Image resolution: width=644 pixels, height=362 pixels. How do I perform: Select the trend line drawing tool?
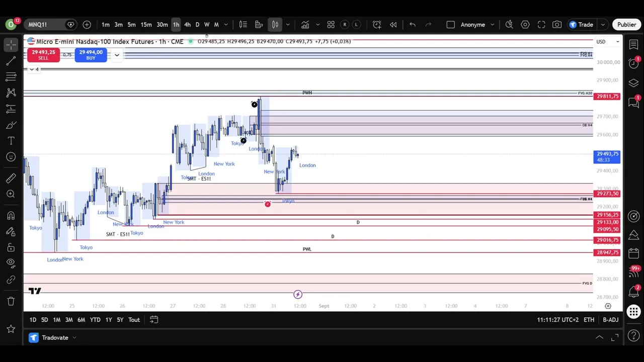[x=11, y=61]
